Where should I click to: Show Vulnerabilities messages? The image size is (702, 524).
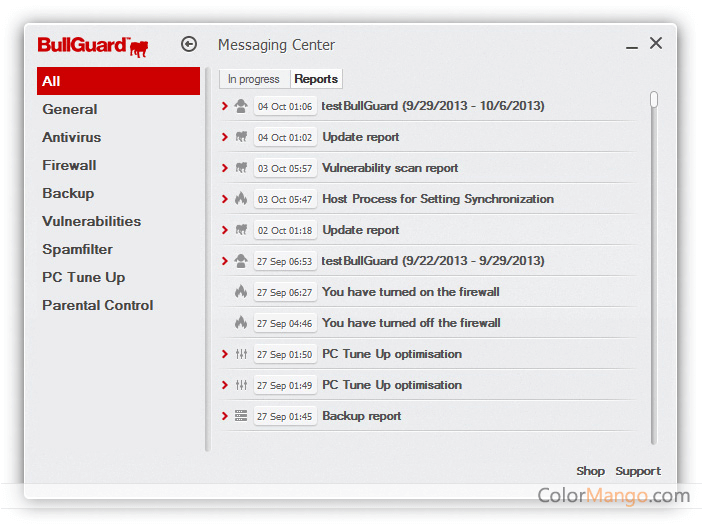pyautogui.click(x=92, y=221)
